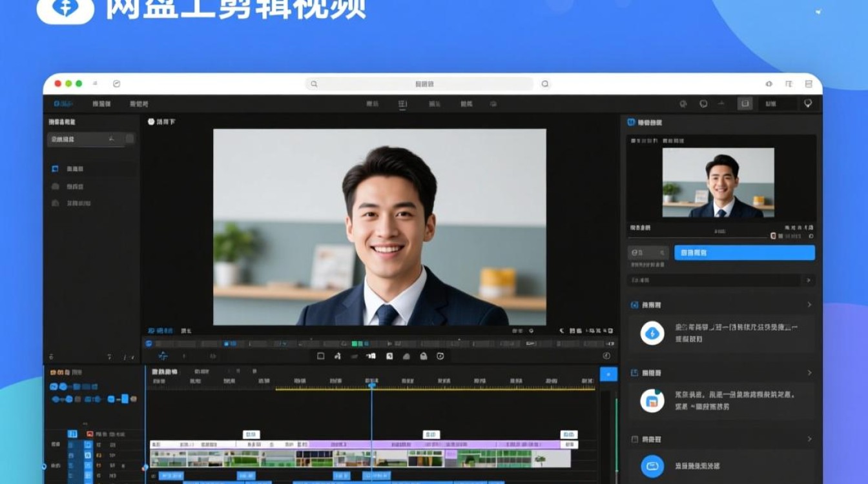Viewport: 868px width, 484px height.
Task: Click the yellow work-area bar on the ruler
Action: click(x=435, y=388)
